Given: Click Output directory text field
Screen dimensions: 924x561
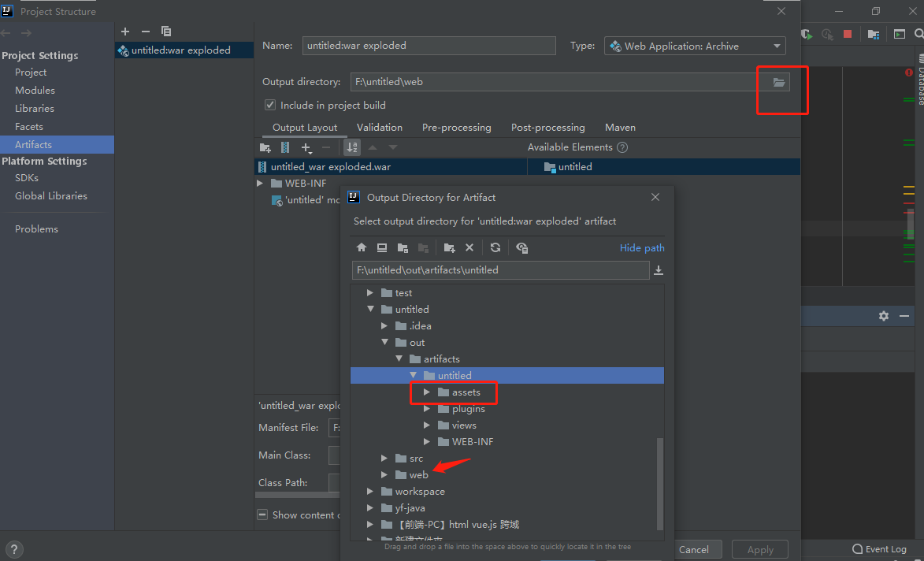Looking at the screenshot, I should (x=554, y=82).
